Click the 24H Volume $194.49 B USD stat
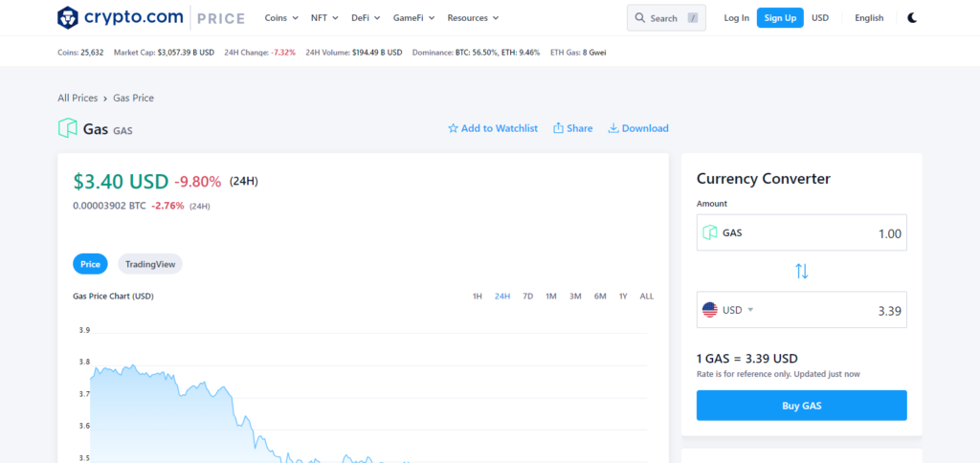The height and width of the screenshot is (463, 980). (x=354, y=53)
